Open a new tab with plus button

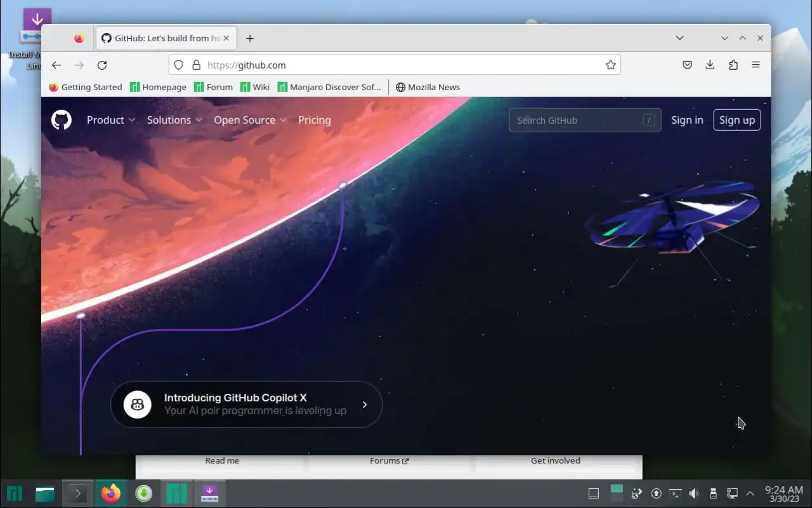click(x=250, y=38)
